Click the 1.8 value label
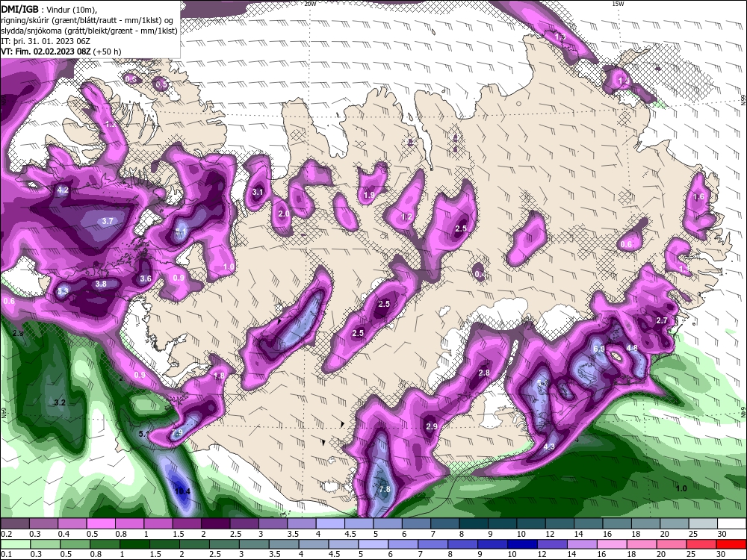Screen dimensions: 747x560 (219, 376)
